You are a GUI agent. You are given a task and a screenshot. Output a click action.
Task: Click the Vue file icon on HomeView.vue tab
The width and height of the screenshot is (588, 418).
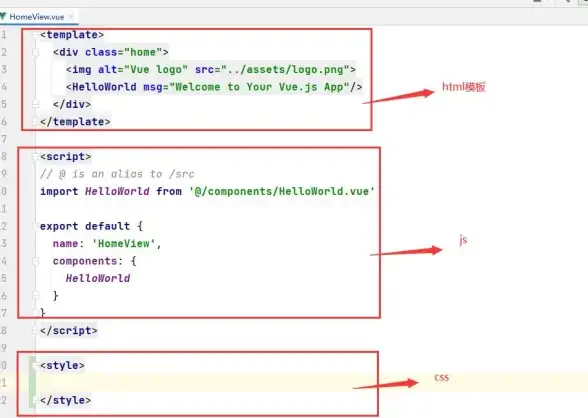click(3, 16)
